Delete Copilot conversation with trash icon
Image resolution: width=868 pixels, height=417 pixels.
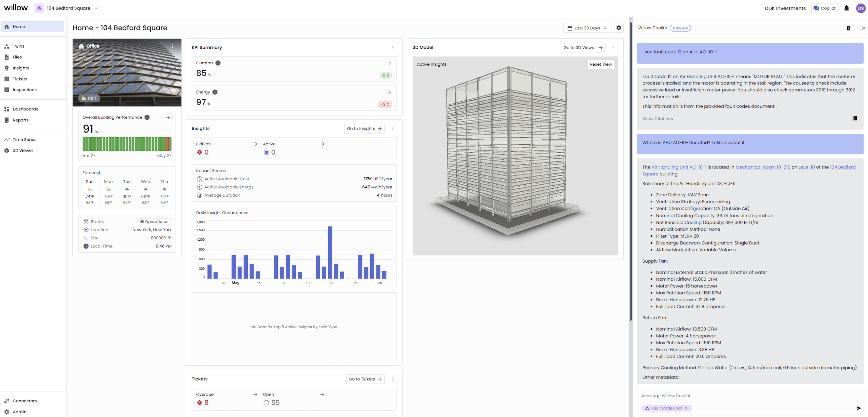pyautogui.click(x=848, y=28)
